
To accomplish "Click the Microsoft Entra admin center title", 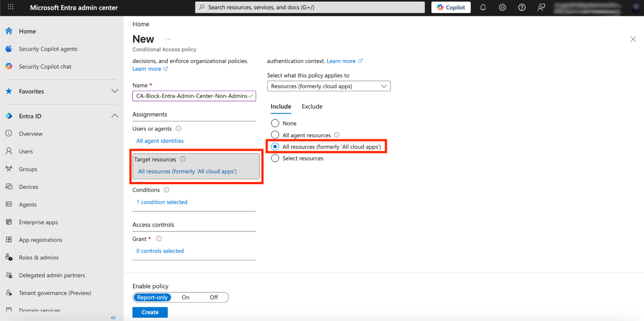I will click(74, 7).
